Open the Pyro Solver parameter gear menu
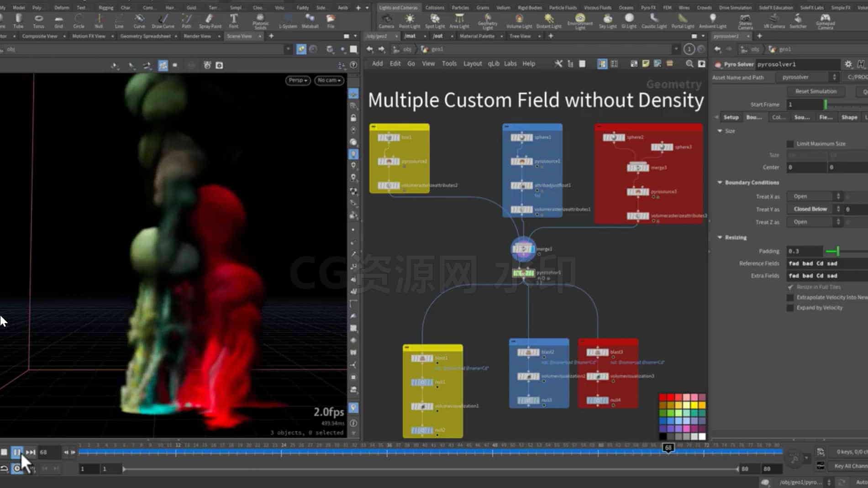The height and width of the screenshot is (488, 868). pyautogui.click(x=848, y=64)
